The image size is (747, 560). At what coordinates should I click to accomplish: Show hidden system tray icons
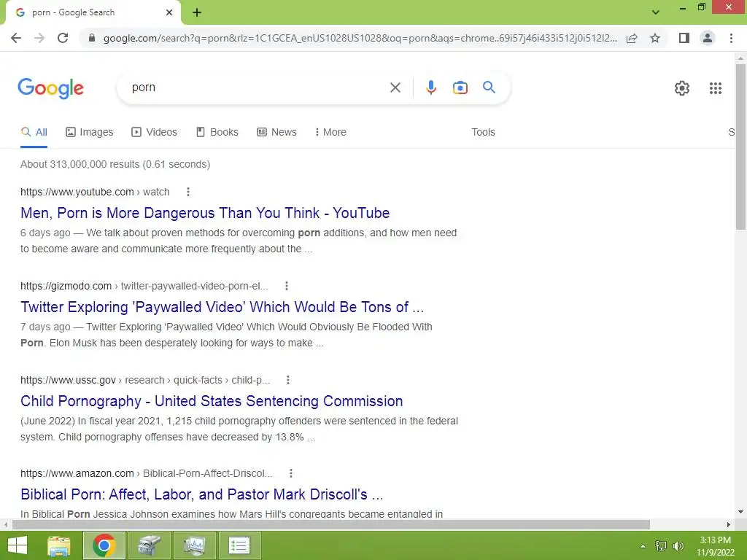pyautogui.click(x=643, y=546)
